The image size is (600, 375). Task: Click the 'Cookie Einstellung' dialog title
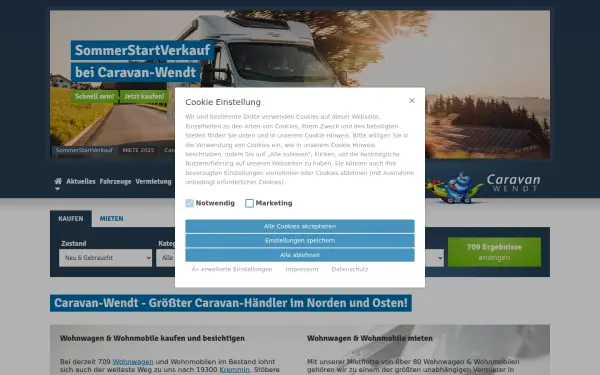223,102
